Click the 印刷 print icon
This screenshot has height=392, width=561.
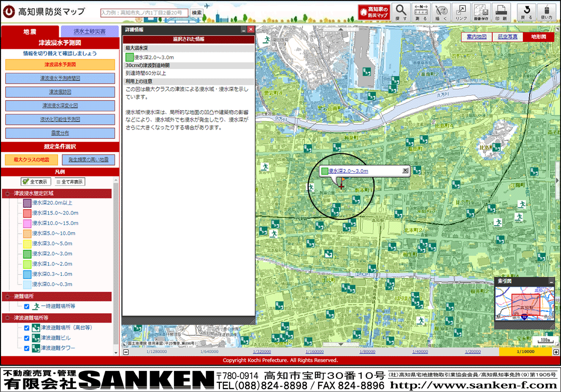501,12
